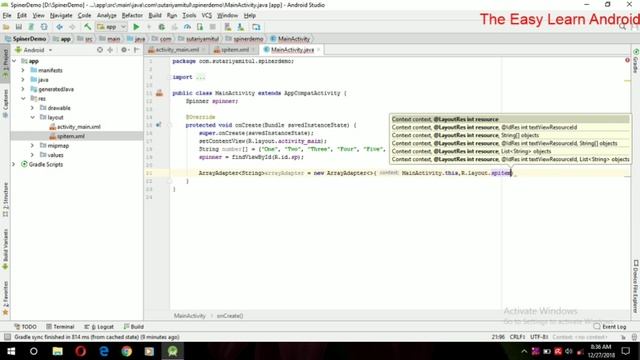Image resolution: width=640 pixels, height=360 pixels.
Task: Open the app run configuration dropdown
Action: tap(112, 27)
